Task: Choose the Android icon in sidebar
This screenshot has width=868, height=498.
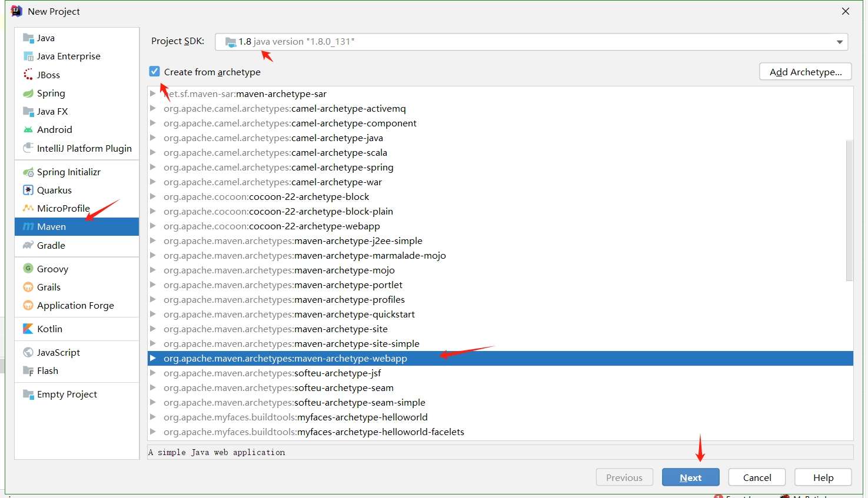Action: point(28,130)
